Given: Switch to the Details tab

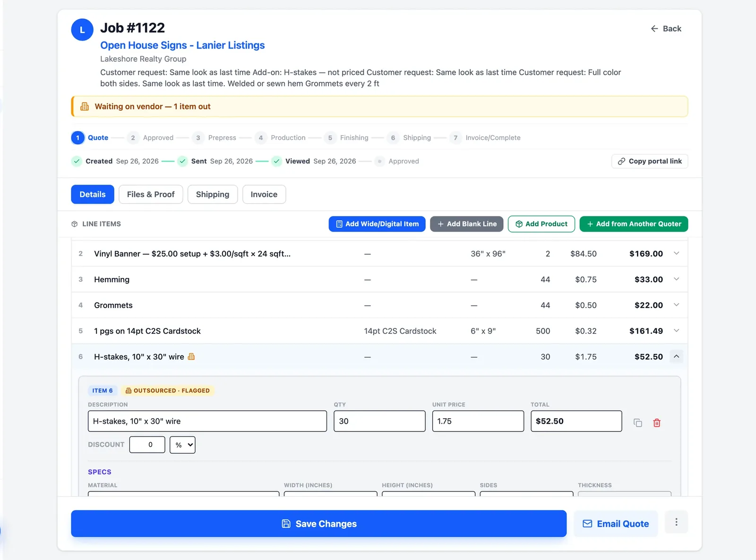Looking at the screenshot, I should pos(93,194).
